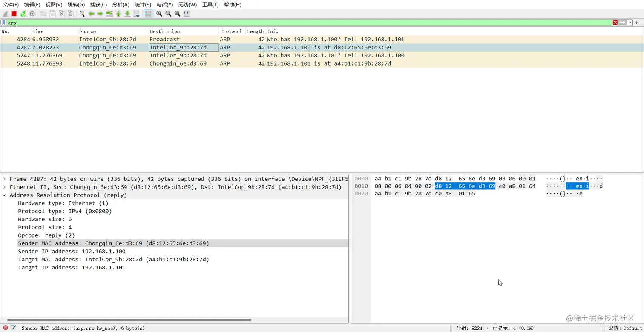Sort by the Source column header
644x332 pixels.
pyautogui.click(x=113, y=31)
